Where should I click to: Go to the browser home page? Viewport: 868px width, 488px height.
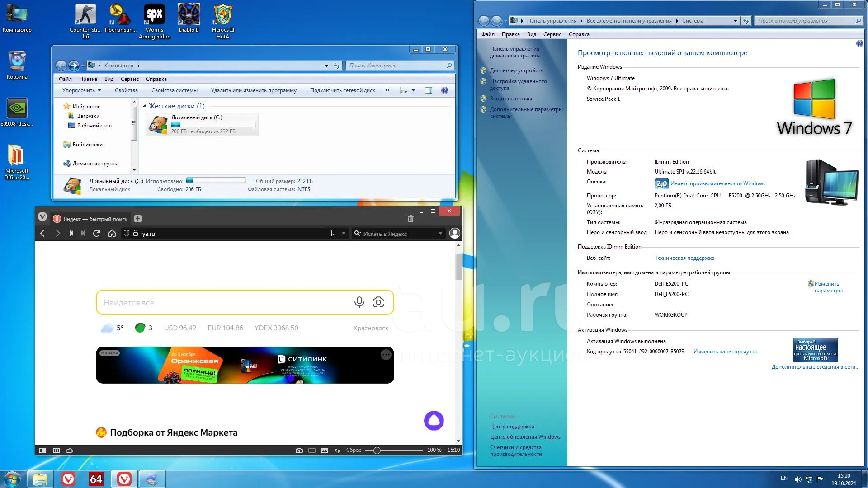(112, 233)
